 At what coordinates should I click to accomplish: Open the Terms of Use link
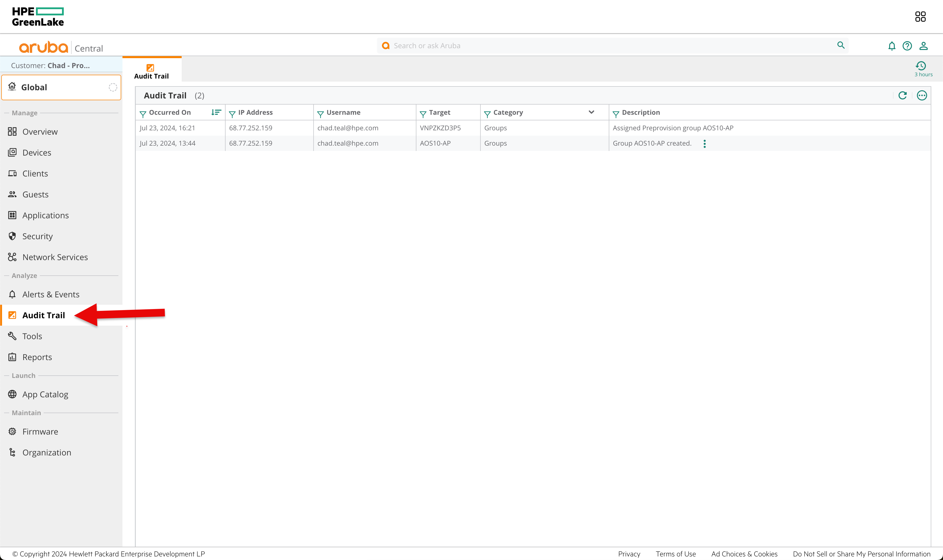tap(675, 554)
